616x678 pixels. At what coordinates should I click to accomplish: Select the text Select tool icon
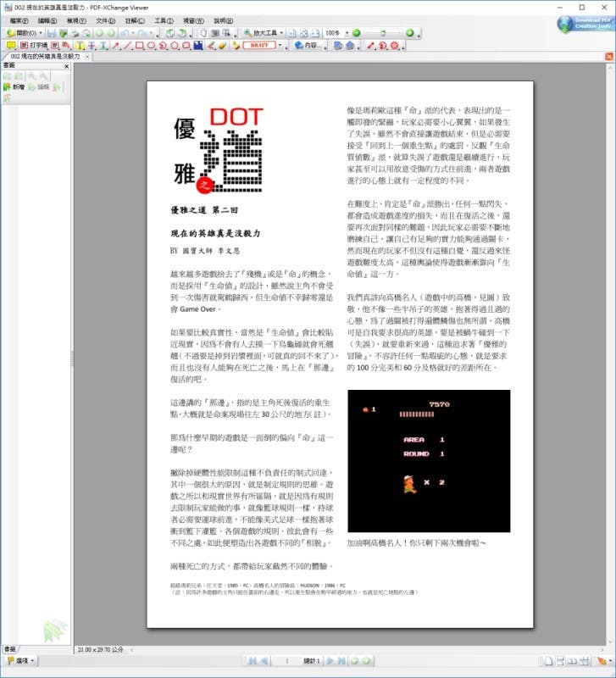coord(225,33)
